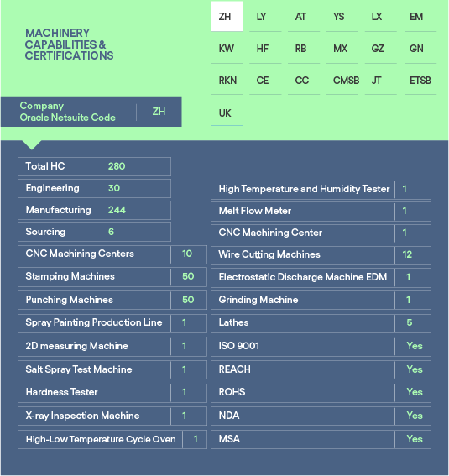Select the RB company tab
The width and height of the screenshot is (449, 476).
pyautogui.click(x=304, y=49)
